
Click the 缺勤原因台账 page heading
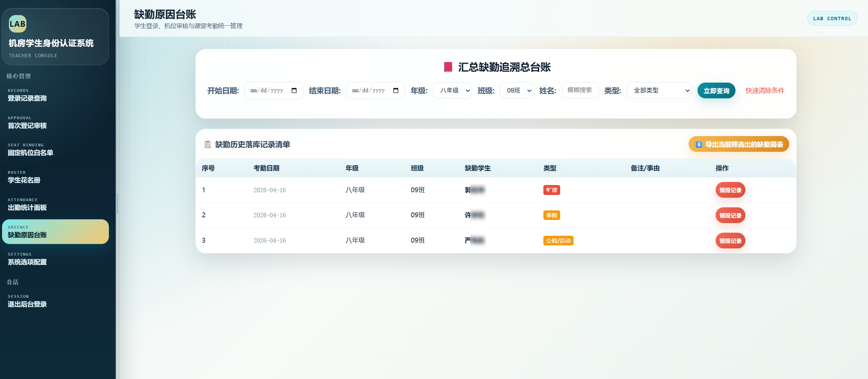[x=165, y=14]
